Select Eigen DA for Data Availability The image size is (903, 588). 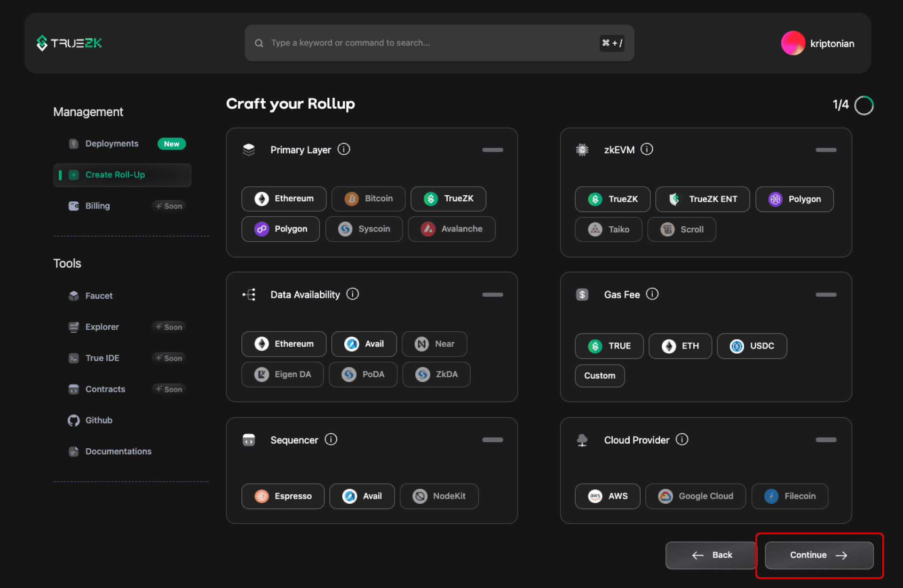[x=285, y=374]
